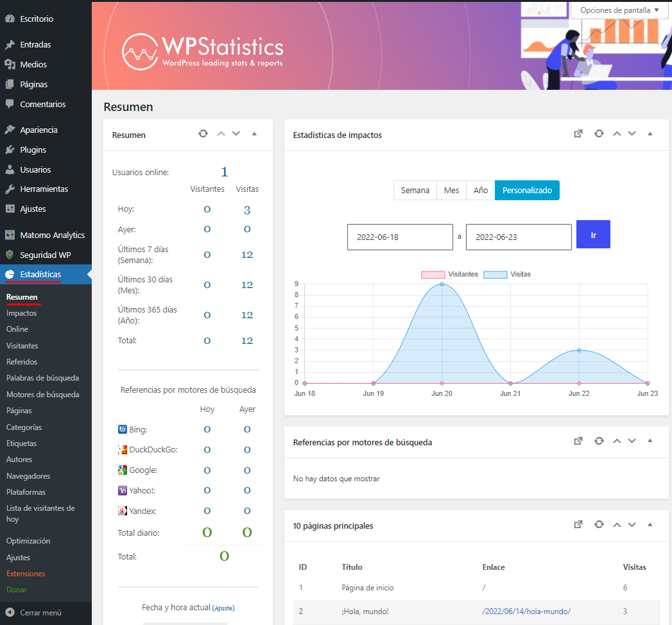
Task: Click the Plugins plug icon
Action: pos(10,150)
